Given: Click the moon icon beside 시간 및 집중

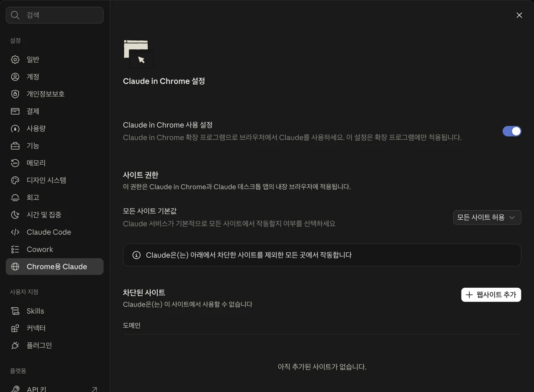Looking at the screenshot, I should pos(15,215).
